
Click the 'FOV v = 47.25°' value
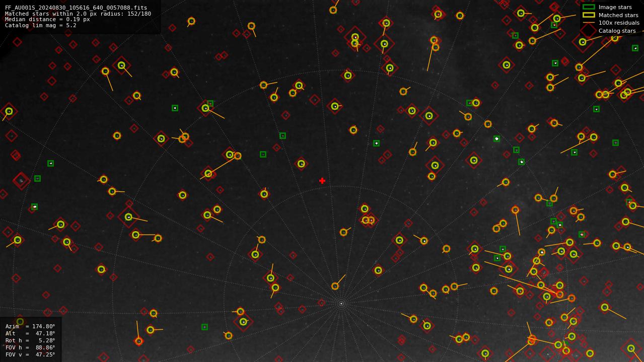[x=30, y=354]
